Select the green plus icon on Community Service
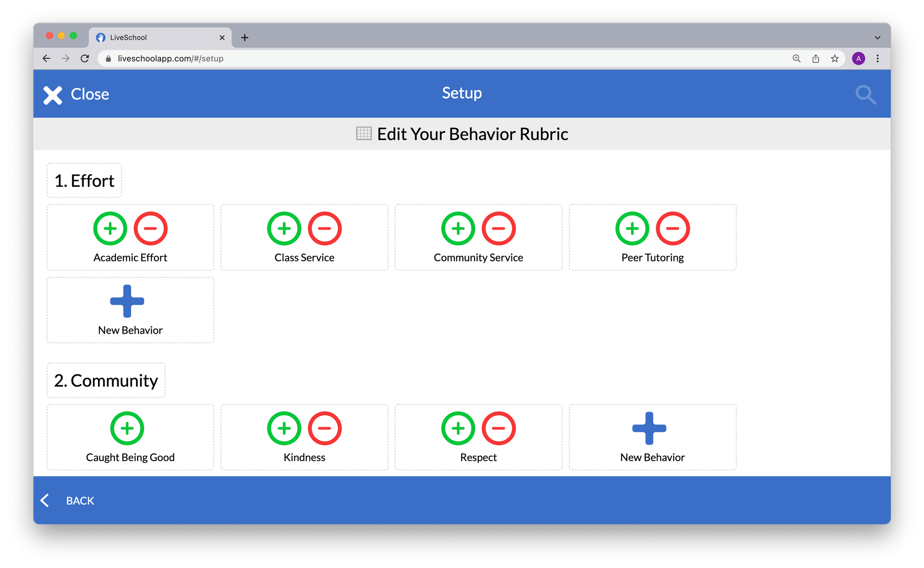The image size is (924, 568). coord(457,228)
